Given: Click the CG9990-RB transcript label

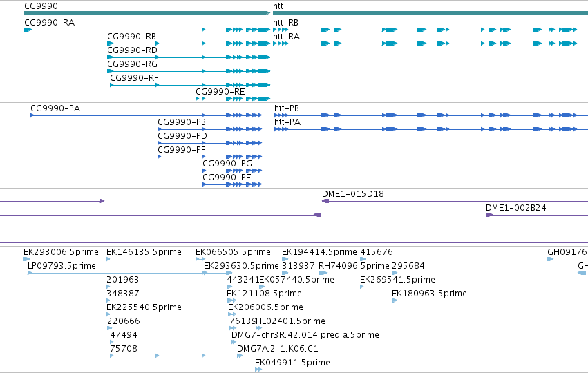Looking at the screenshot, I should 131,37.
